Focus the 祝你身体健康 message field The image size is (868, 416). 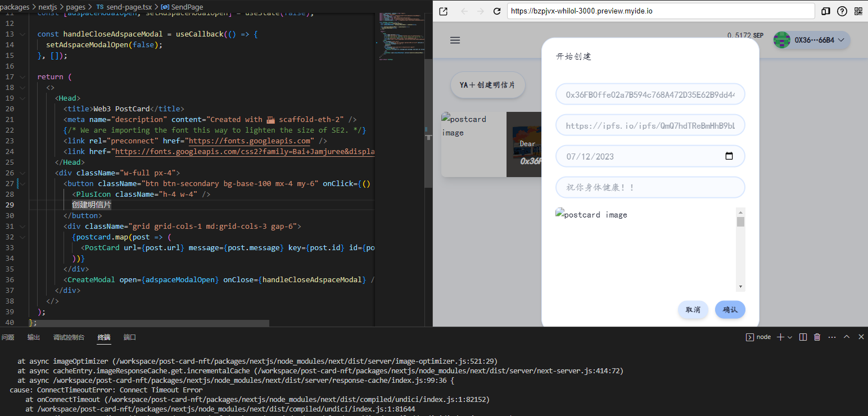click(650, 187)
